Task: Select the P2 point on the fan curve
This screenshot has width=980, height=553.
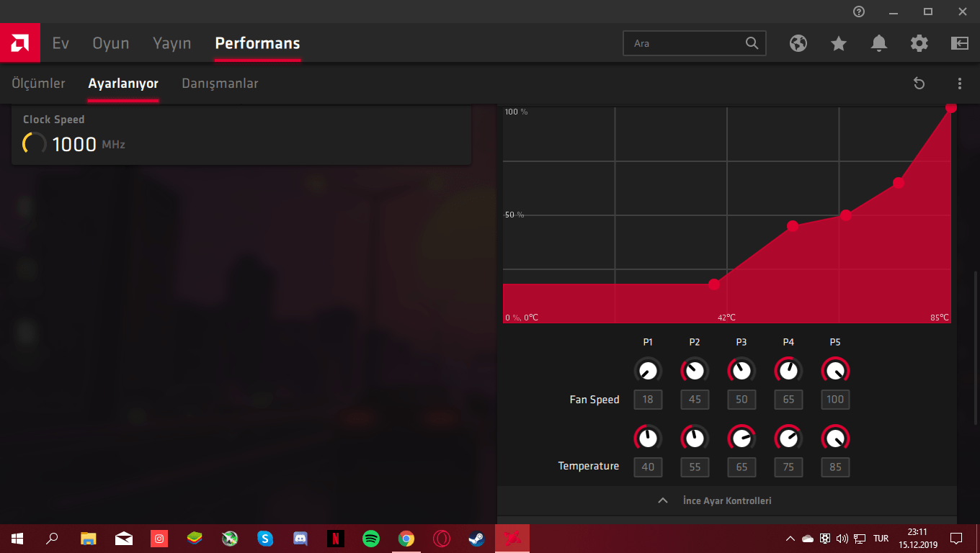Action: pos(793,226)
